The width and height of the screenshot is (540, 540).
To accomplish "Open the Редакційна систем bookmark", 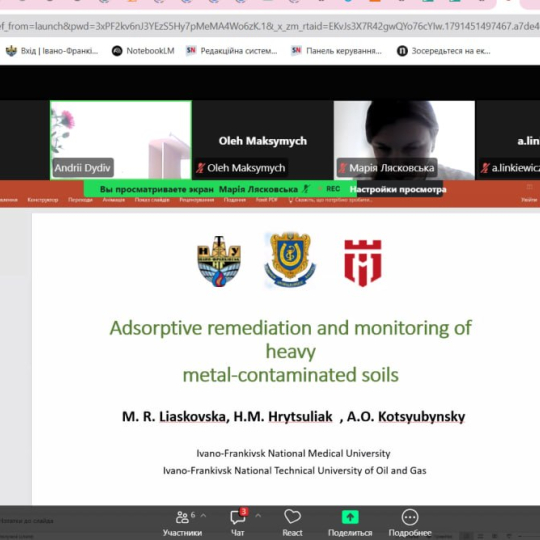I will [x=231, y=51].
